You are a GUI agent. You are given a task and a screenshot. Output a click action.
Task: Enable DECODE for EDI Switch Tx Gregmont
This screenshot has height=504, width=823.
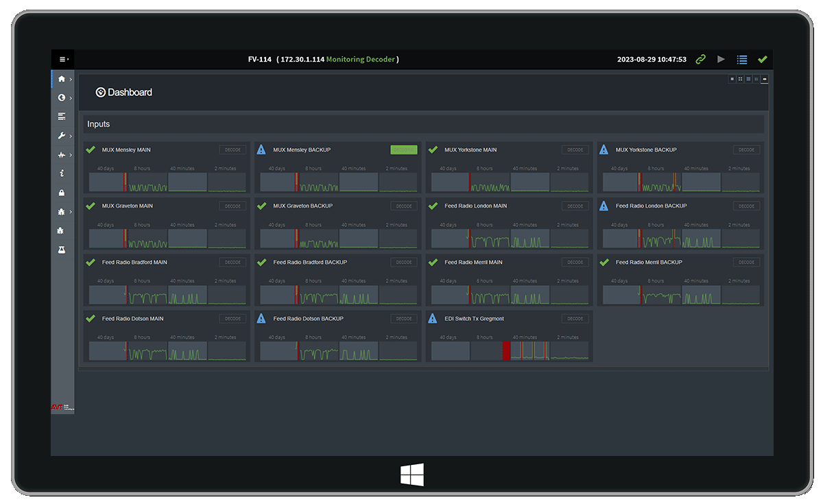[575, 319]
